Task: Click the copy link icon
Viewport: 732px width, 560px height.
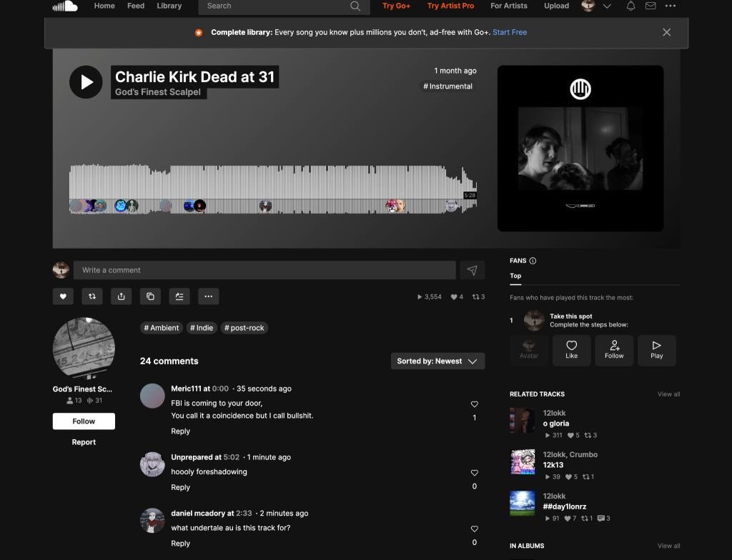Action: tap(150, 296)
